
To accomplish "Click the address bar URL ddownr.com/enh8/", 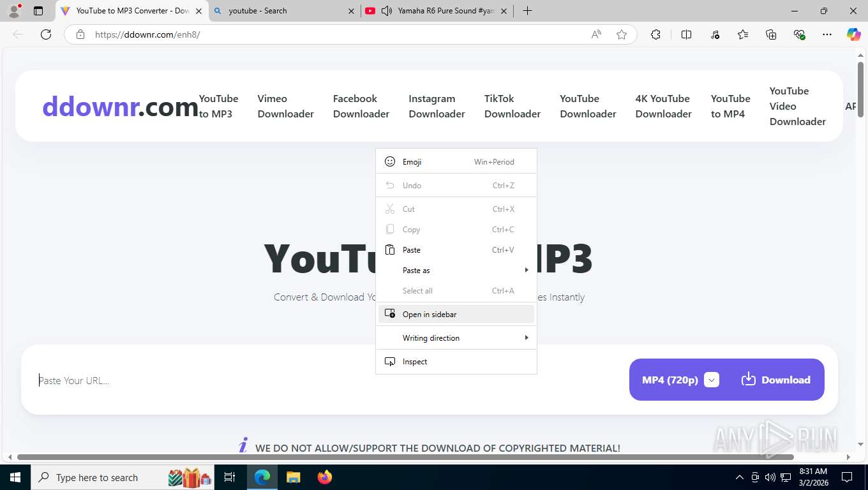I will click(147, 34).
